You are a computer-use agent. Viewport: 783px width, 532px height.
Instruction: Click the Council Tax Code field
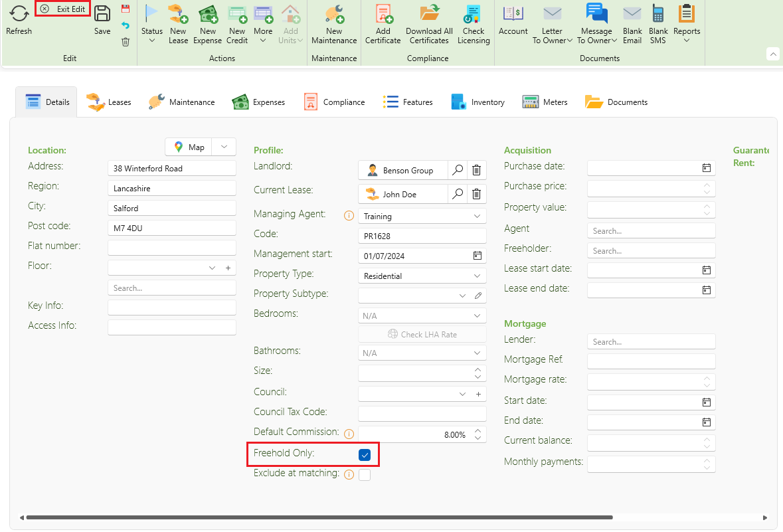coord(422,414)
